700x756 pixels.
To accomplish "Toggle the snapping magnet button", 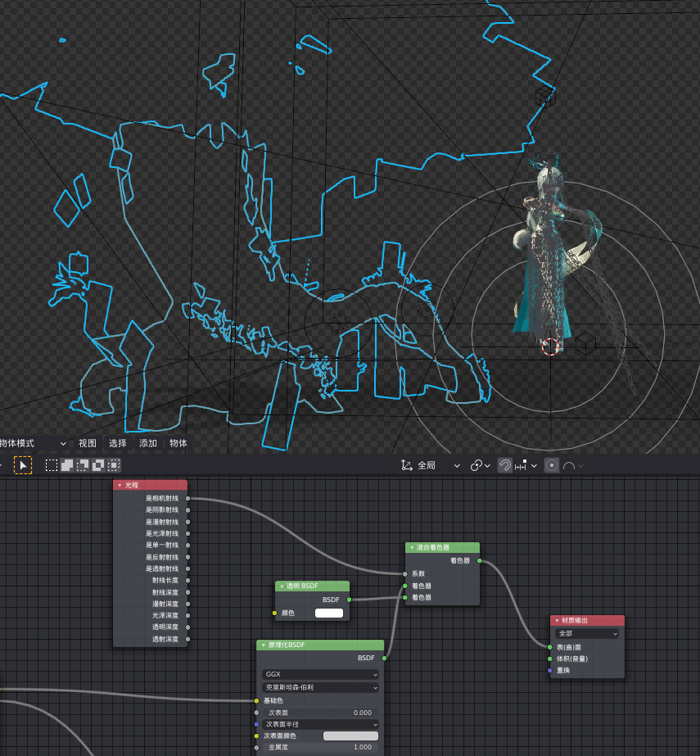I will pos(505,465).
